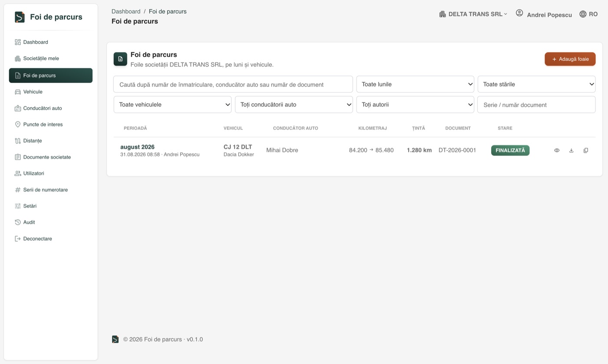This screenshot has width=608, height=364.
Task: Click the RO language label
Action: (593, 14)
